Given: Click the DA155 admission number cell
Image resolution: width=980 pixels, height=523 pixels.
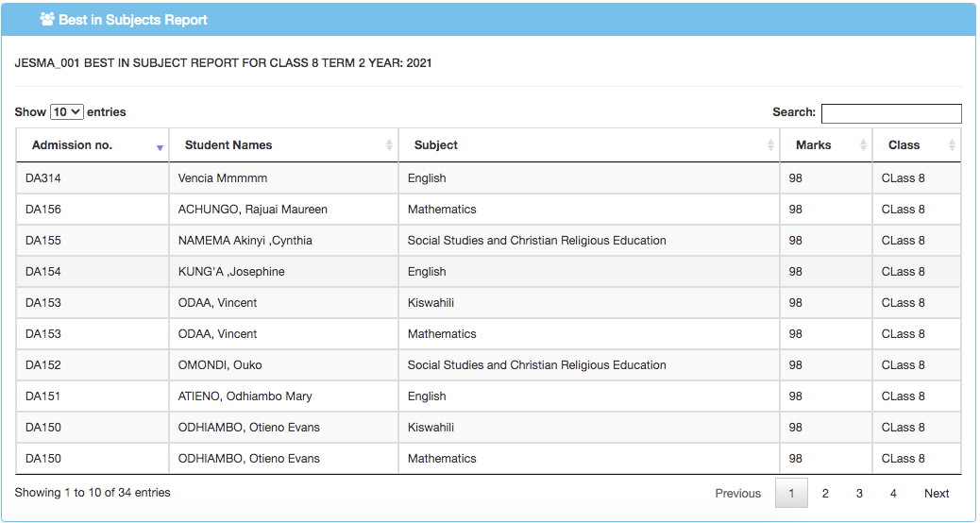Looking at the screenshot, I should coord(43,241).
